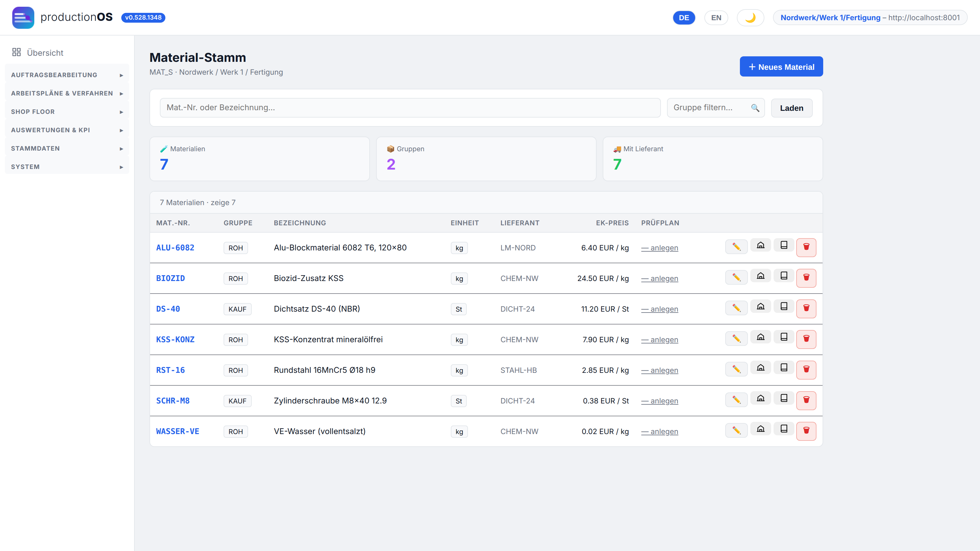Delete the ALU-6082 material via trash icon

[806, 247]
